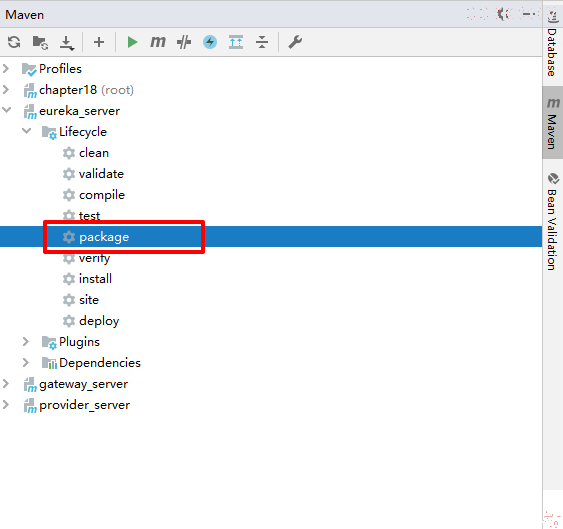563x529 pixels.
Task: Open the Database side tab
Action: click(552, 45)
